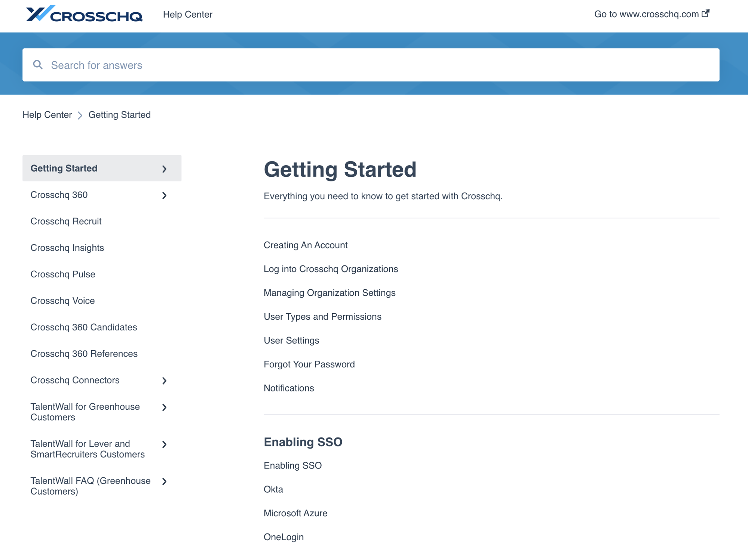Go to www.crosschq.com link
Viewport: 748px width, 560px height.
[646, 14]
